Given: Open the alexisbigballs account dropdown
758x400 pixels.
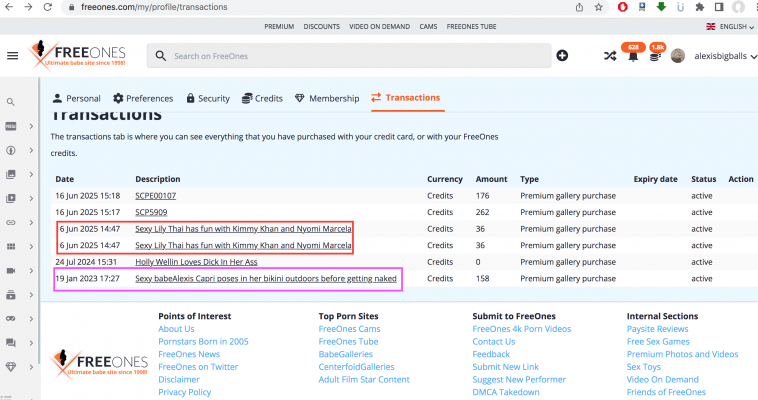Looking at the screenshot, I should [725, 56].
